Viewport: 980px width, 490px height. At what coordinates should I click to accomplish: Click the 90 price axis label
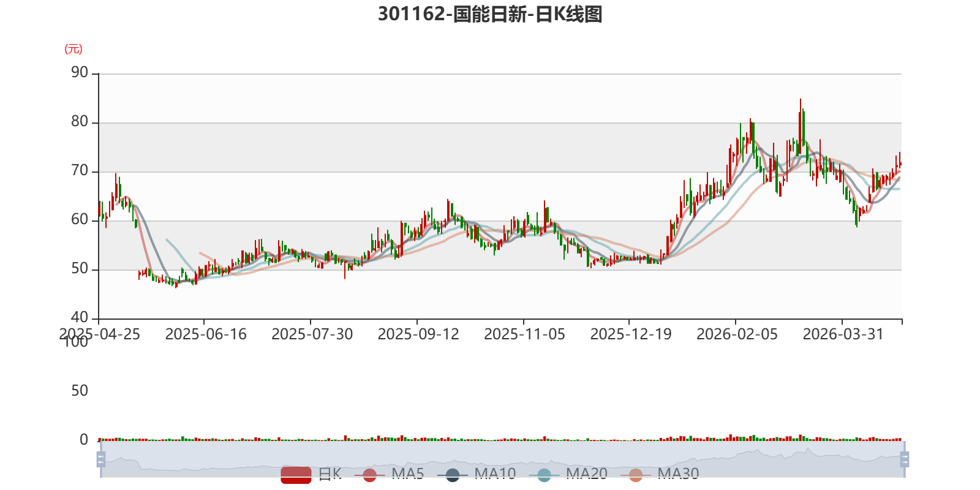pos(80,73)
